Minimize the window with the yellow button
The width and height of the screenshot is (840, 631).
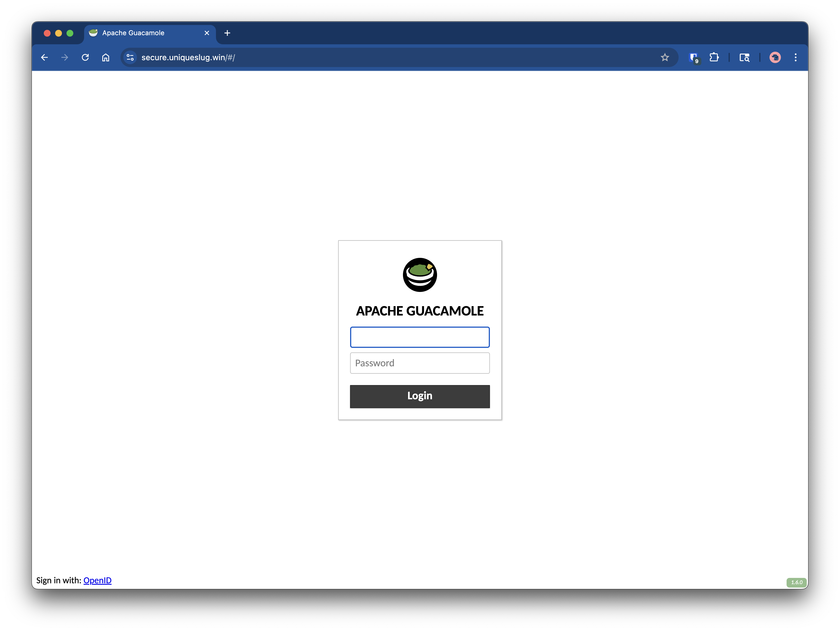coord(59,33)
